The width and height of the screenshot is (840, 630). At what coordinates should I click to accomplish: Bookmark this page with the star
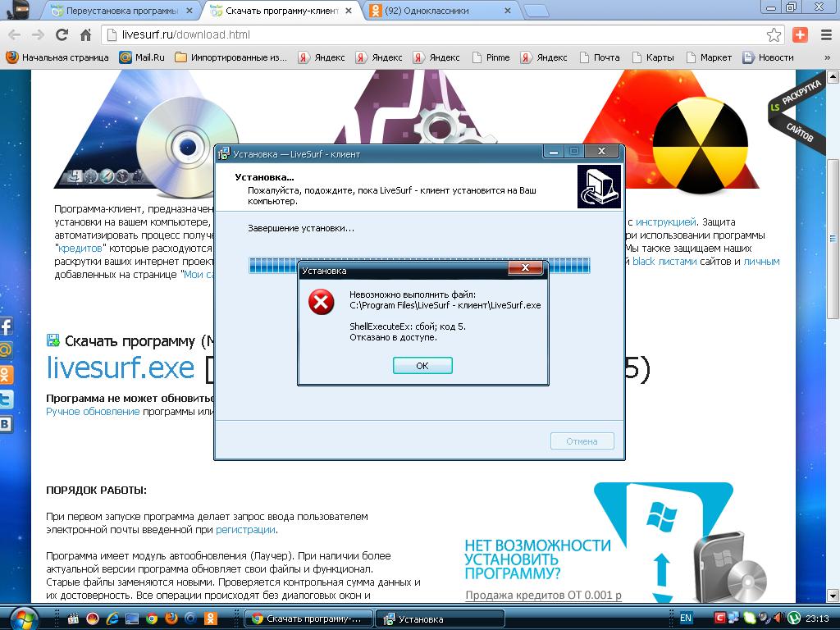click(774, 34)
